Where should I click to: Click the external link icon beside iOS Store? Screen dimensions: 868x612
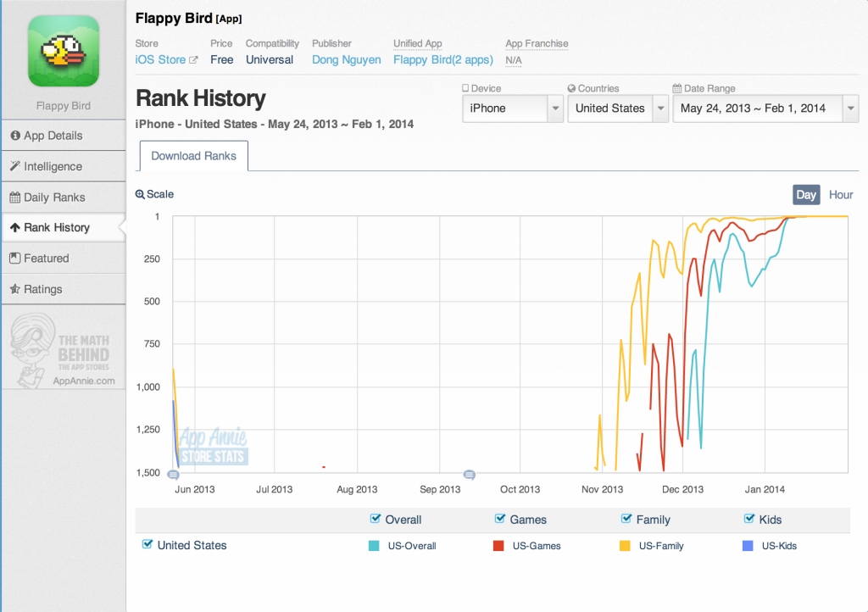[x=193, y=60]
